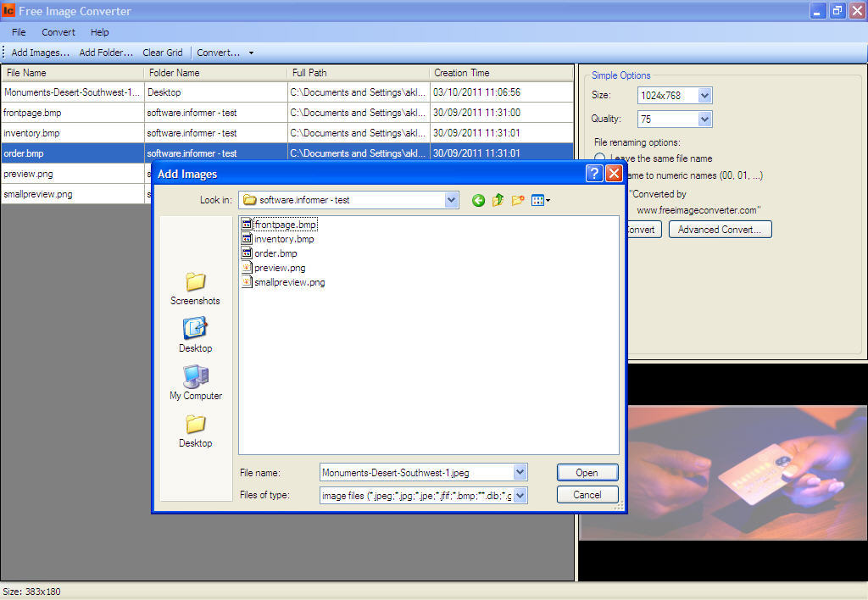Open the Screenshots folder in the sidebar

[x=195, y=285]
